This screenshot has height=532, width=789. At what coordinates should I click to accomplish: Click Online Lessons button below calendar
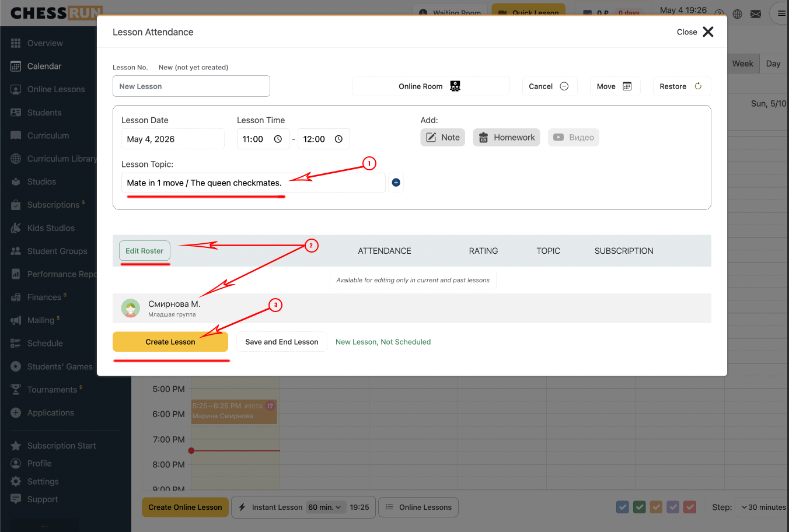[418, 507]
